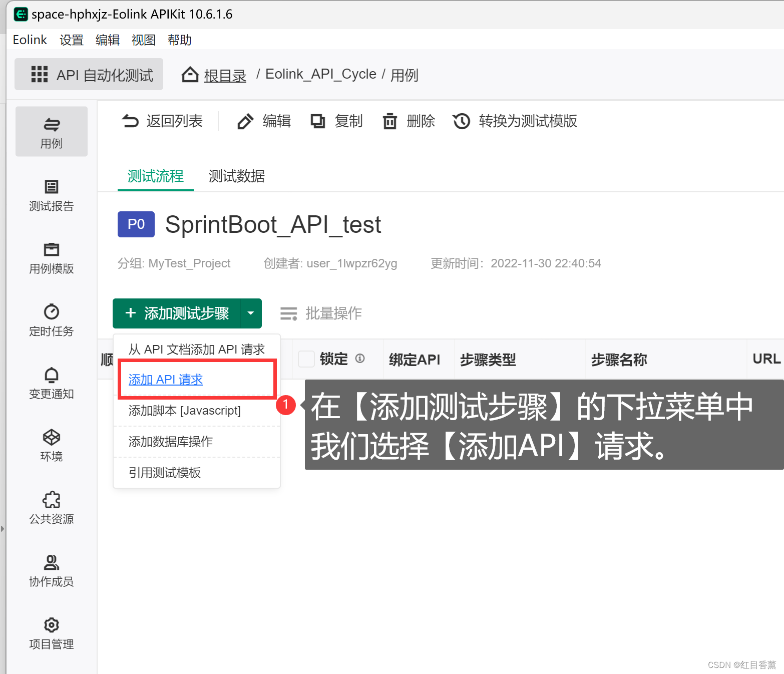
Task: Click the 步骤类型 column header
Action: coord(488,360)
